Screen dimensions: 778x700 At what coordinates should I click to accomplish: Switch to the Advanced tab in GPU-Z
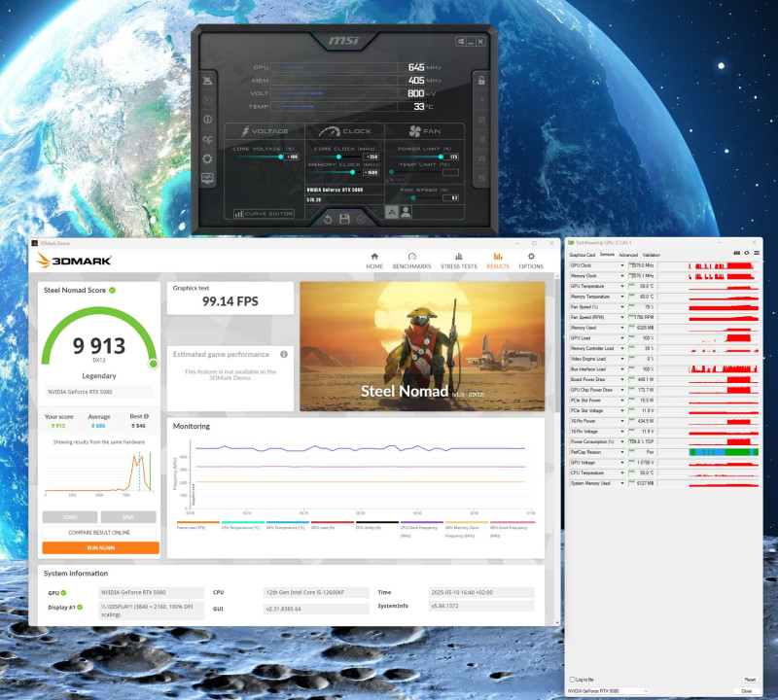(628, 255)
